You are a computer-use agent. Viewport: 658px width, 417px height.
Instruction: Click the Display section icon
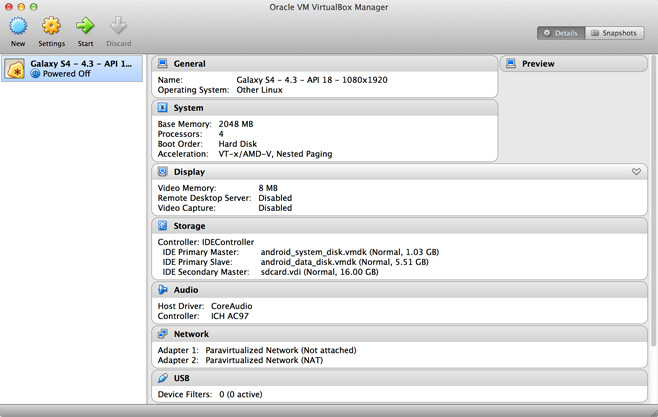pos(162,172)
